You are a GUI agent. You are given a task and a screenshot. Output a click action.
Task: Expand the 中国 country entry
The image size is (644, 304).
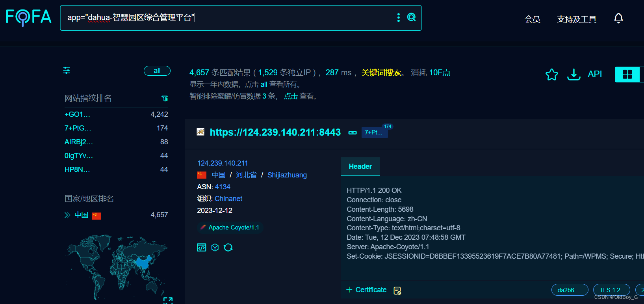point(67,215)
